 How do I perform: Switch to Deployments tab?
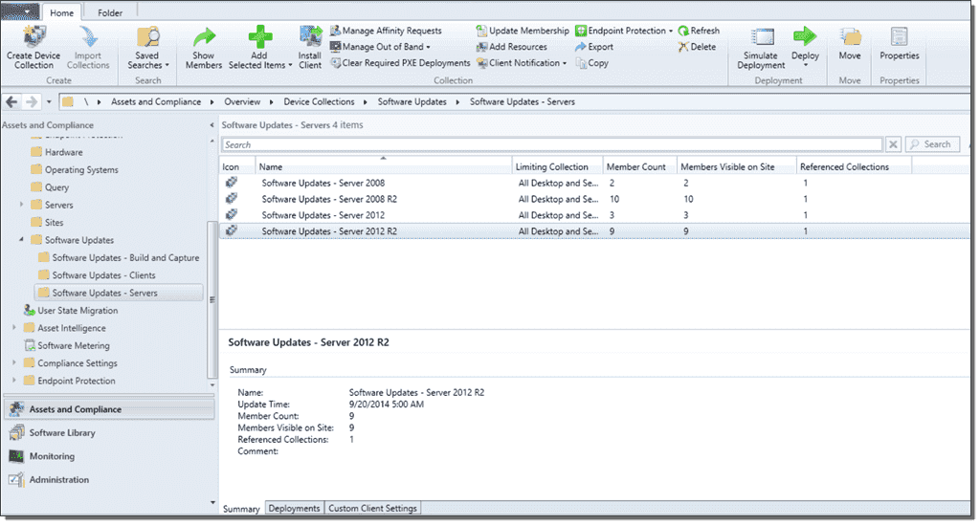click(x=294, y=508)
